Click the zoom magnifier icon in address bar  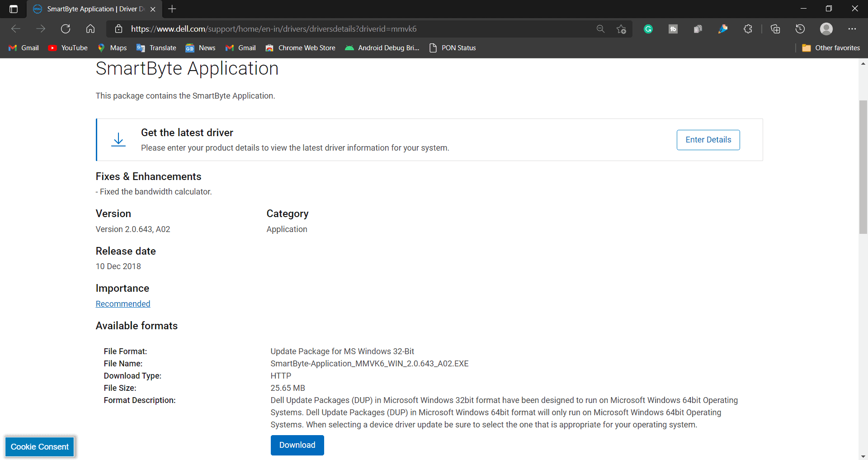click(x=600, y=28)
